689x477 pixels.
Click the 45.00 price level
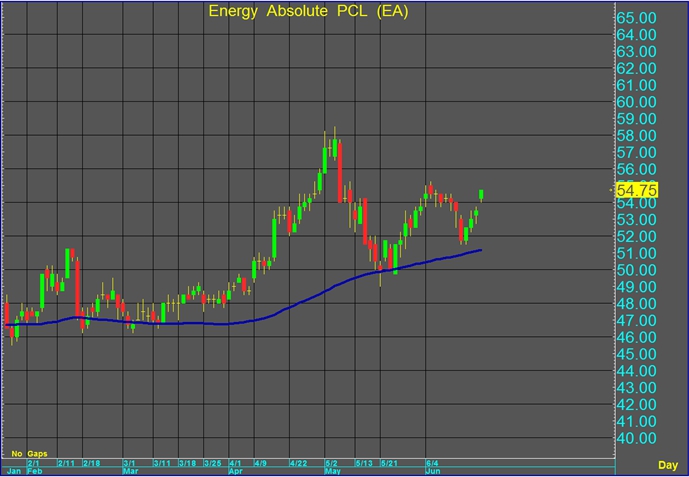(636, 354)
